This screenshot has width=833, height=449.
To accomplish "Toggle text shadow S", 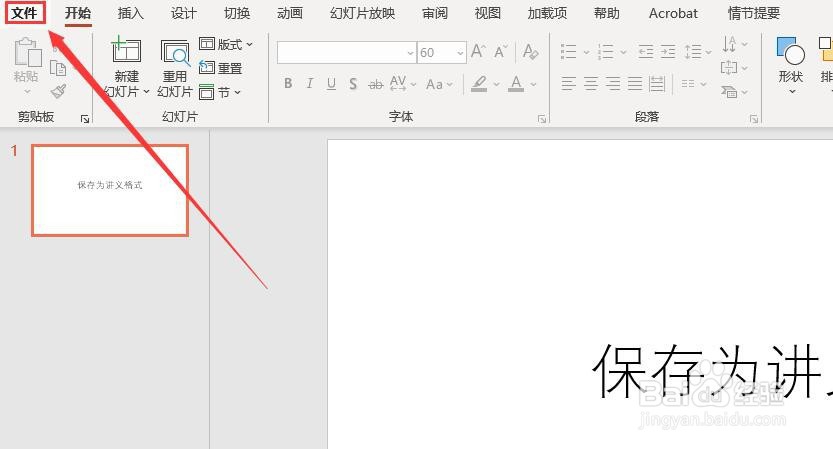I will coord(353,83).
